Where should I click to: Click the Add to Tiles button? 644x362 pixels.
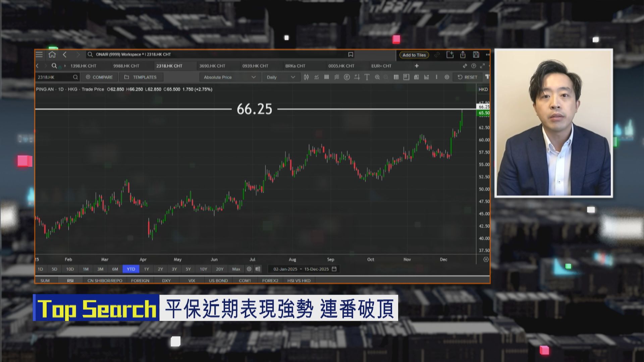[x=414, y=55]
